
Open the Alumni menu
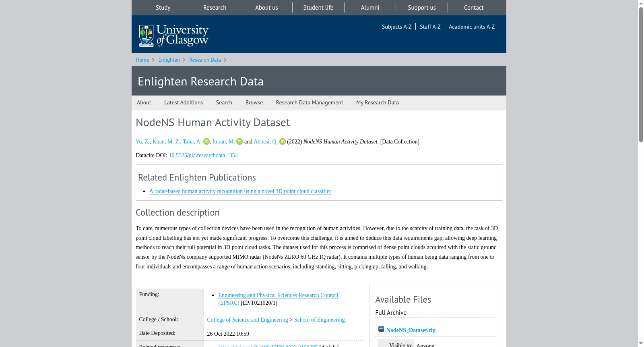coord(370,8)
